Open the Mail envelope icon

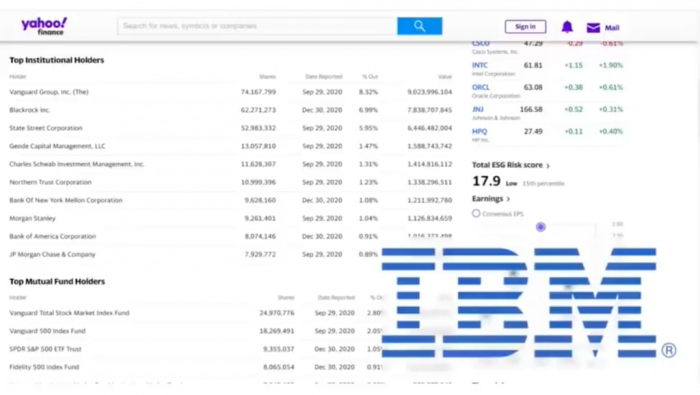click(593, 28)
